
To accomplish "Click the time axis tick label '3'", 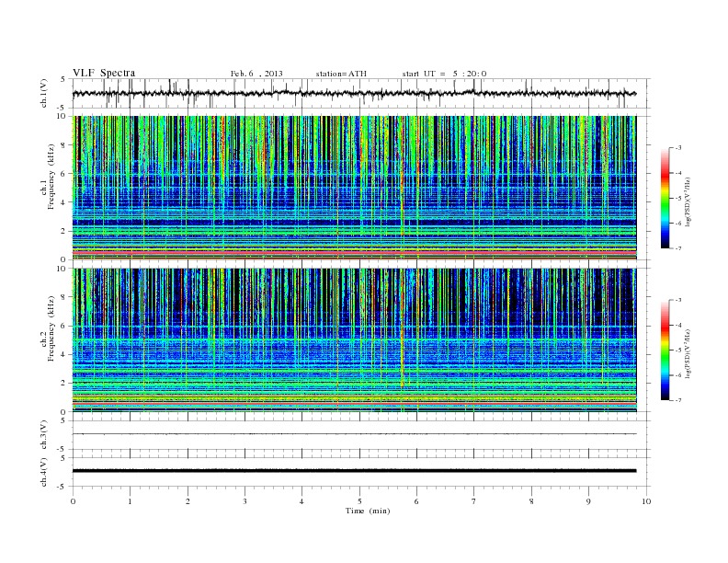I will click(245, 501).
